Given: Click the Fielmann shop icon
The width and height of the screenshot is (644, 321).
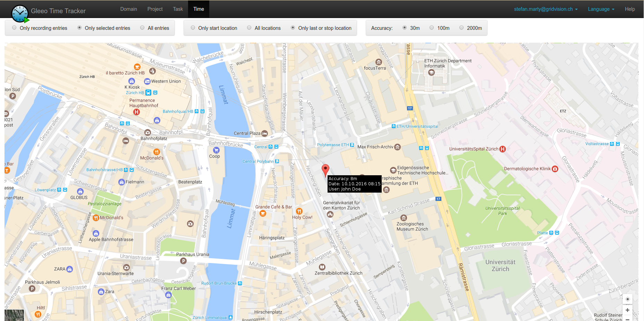Looking at the screenshot, I should (x=121, y=182).
